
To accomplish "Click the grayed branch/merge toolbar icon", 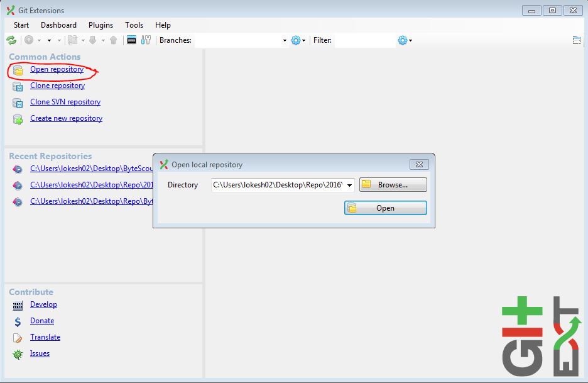I will pyautogui.click(x=73, y=40).
